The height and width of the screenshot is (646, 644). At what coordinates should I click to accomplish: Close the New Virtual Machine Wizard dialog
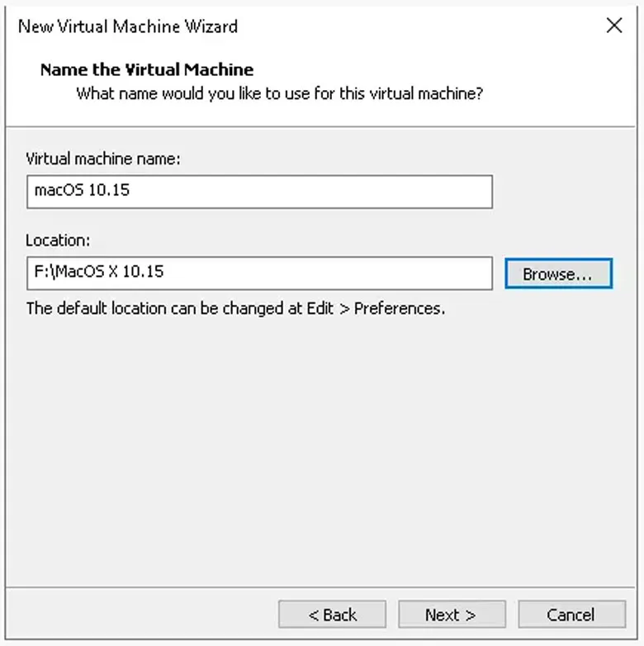pos(613,26)
